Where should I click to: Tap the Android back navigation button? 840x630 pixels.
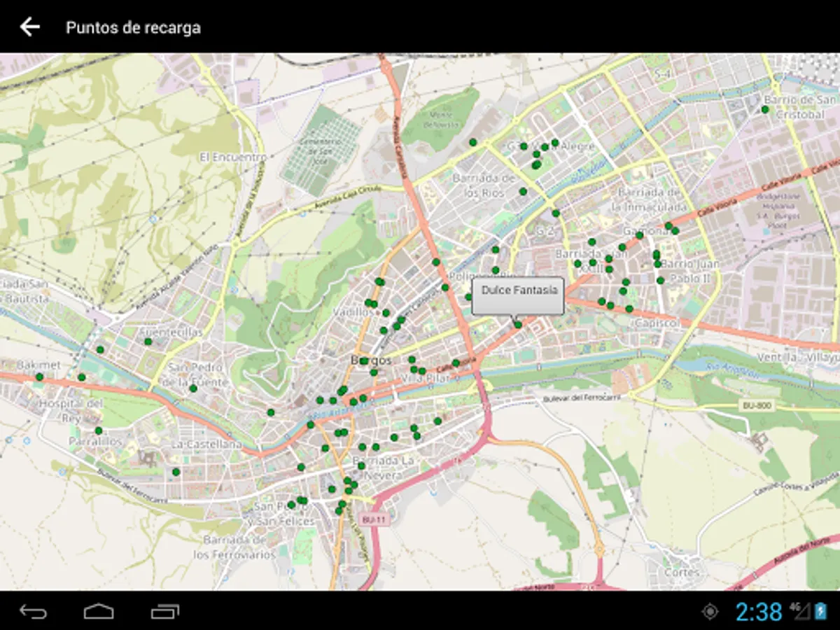click(x=33, y=612)
